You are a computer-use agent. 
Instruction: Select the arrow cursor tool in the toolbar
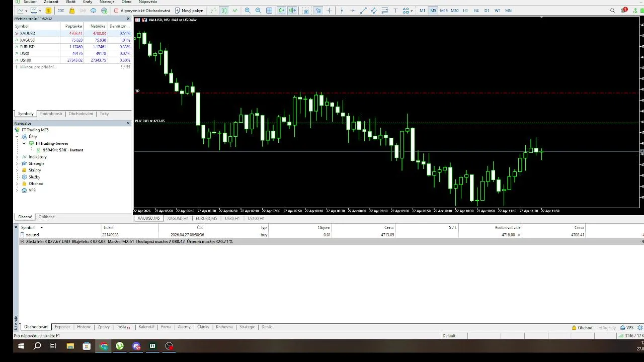click(x=318, y=11)
